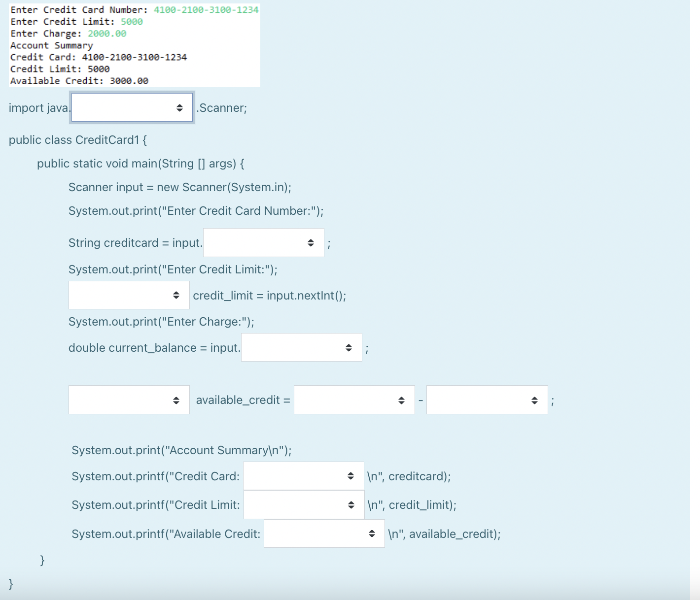Click 'Scanner input = new Scanner(System.in);' line
The height and width of the screenshot is (600, 700).
pyautogui.click(x=180, y=187)
